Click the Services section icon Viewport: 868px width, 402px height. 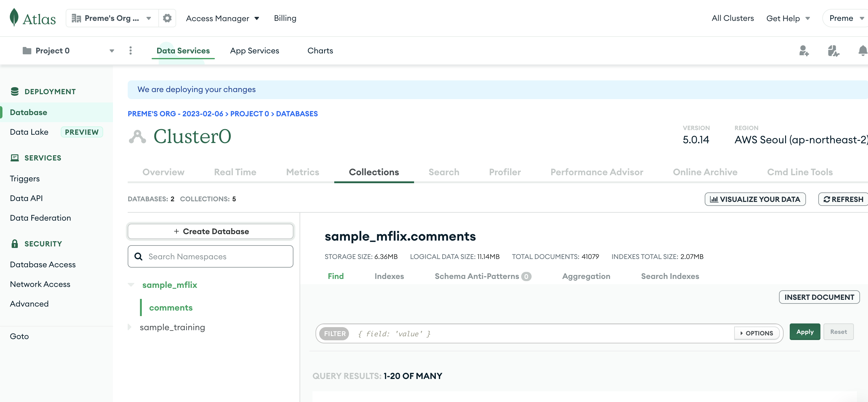click(15, 158)
